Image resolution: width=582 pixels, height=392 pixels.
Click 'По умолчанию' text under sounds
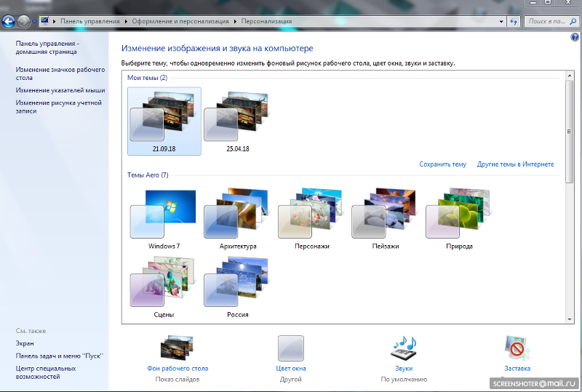(x=404, y=380)
